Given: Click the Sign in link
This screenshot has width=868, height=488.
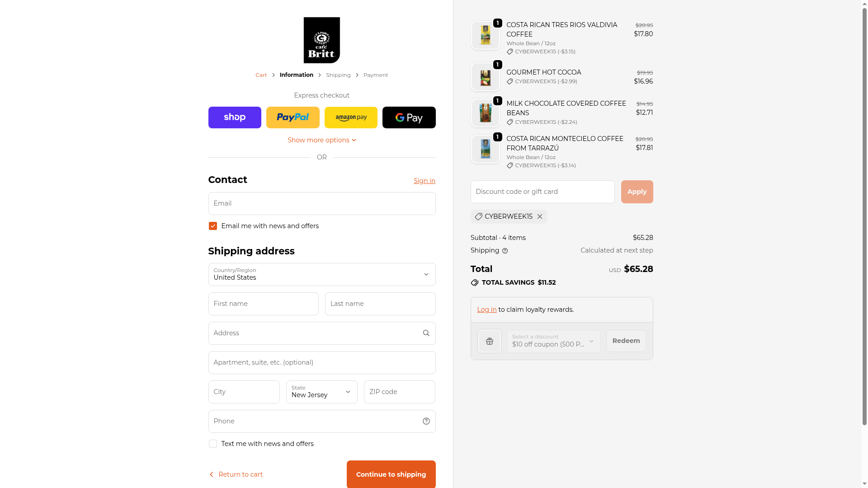Looking at the screenshot, I should [x=425, y=181].
